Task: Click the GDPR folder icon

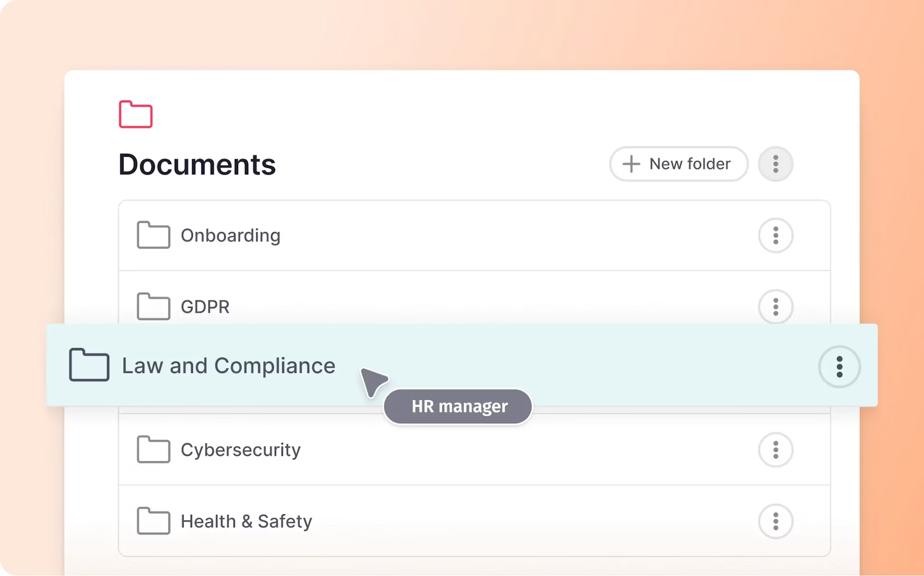Action: (x=153, y=307)
